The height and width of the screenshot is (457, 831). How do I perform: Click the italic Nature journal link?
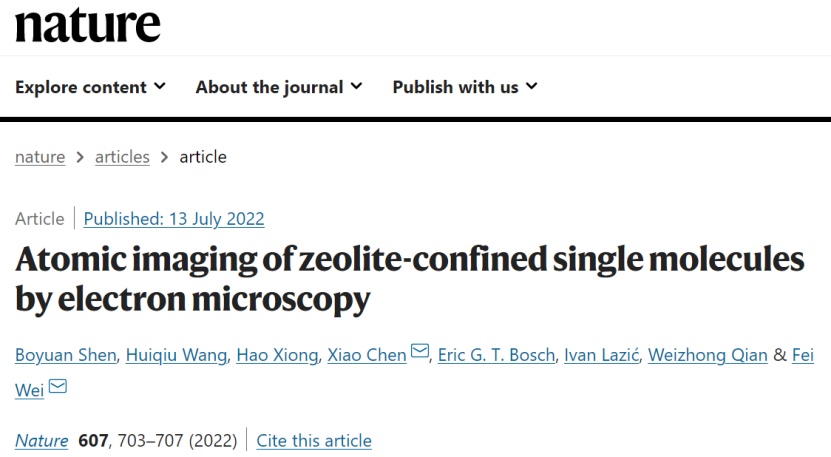tap(41, 441)
